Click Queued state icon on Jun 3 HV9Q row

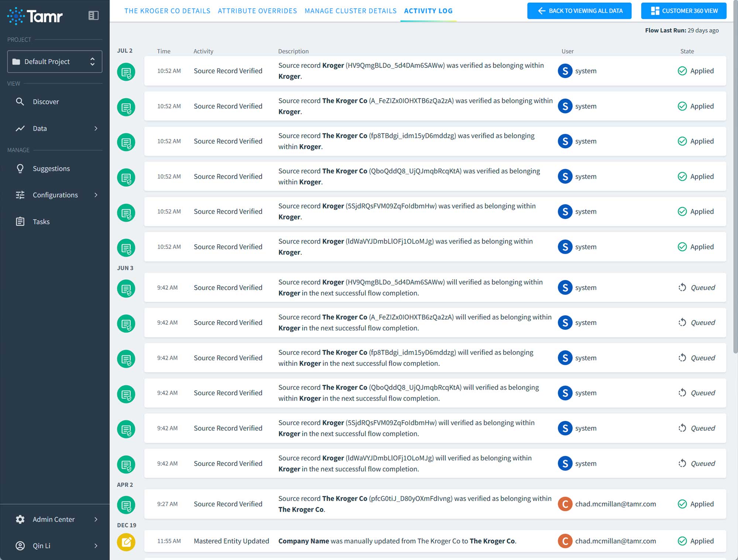pos(682,287)
